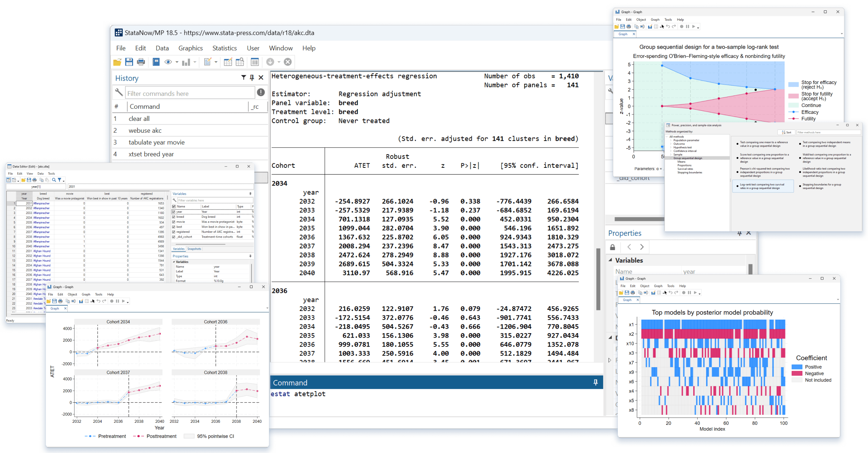Click the Data Editor (Edit) toolbar icon
Viewport: 868px width, 453px height.
(x=228, y=62)
